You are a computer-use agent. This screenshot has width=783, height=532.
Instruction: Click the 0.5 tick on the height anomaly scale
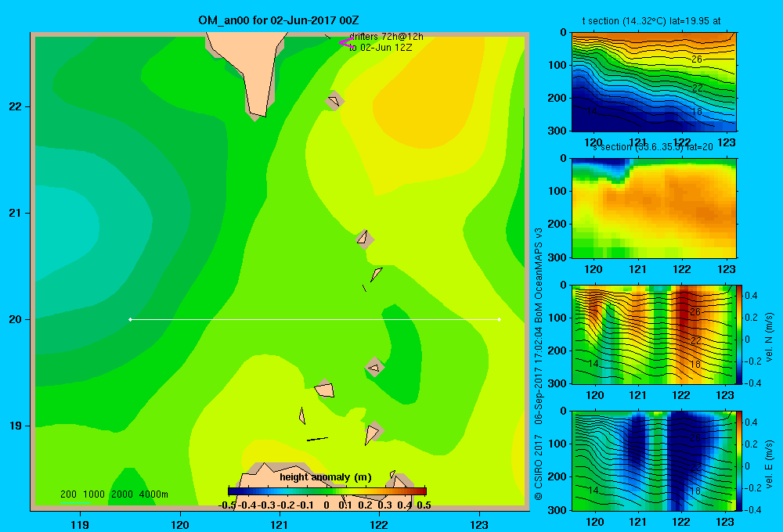pyautogui.click(x=424, y=505)
